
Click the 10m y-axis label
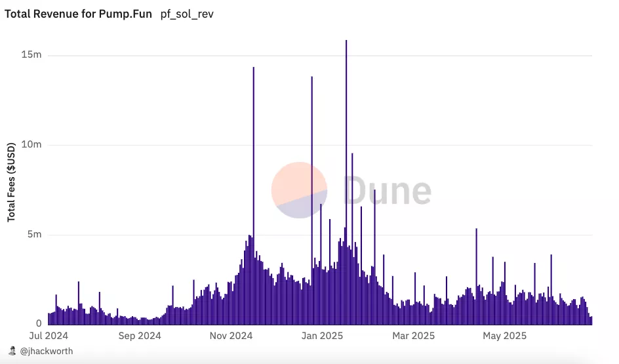pyautogui.click(x=31, y=145)
